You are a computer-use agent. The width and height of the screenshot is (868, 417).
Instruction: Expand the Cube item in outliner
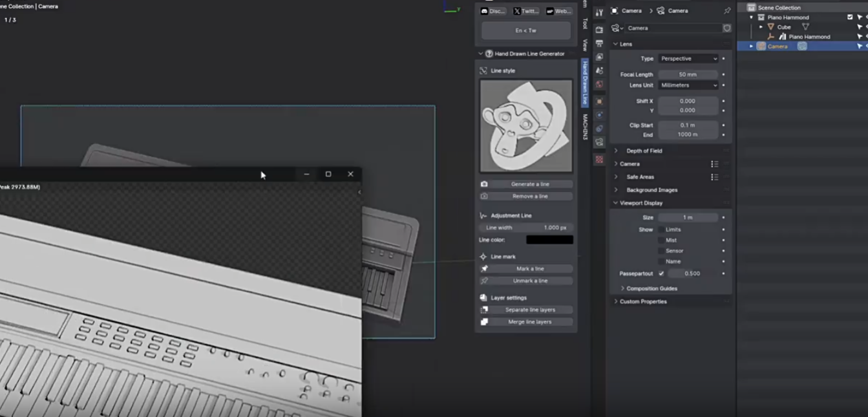click(x=761, y=27)
